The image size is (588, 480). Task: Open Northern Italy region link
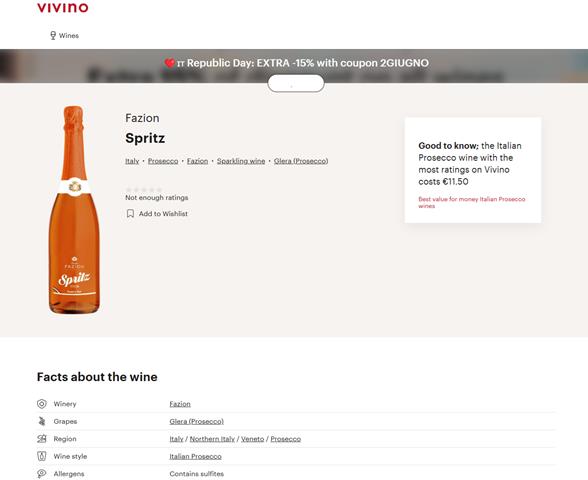[x=212, y=439]
